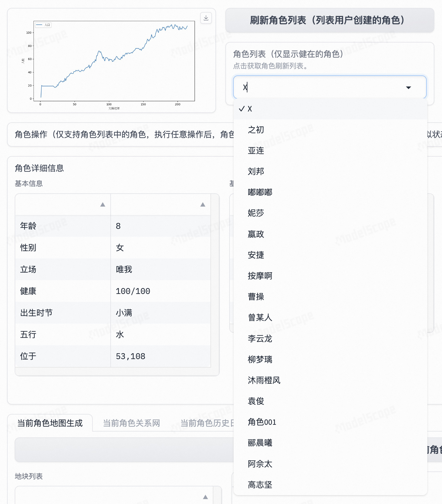442x504 pixels.
Task: Sort the 地块列表 table column
Action: point(205,497)
